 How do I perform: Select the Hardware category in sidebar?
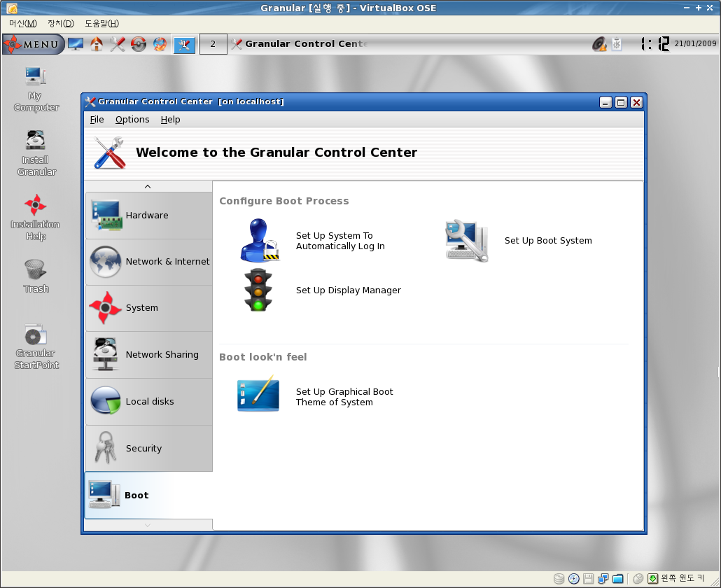[x=149, y=215]
